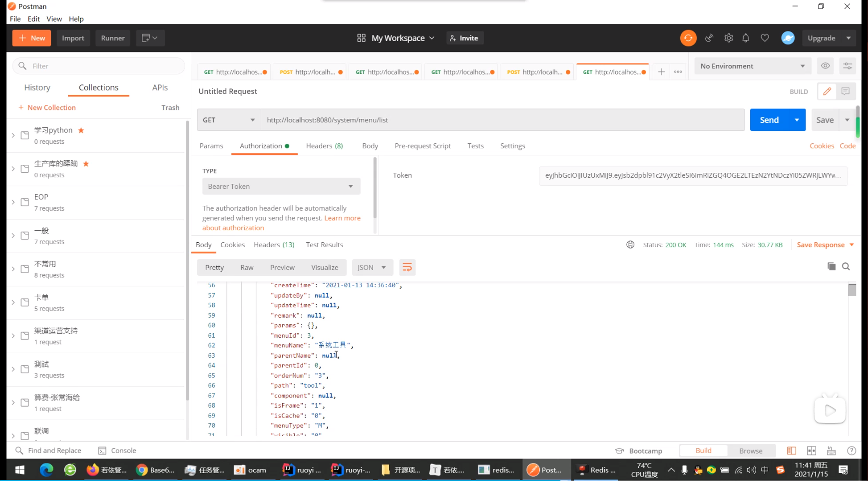Toggle the sidebar layout icon
Screen dimensions: 868x481
pos(792,451)
